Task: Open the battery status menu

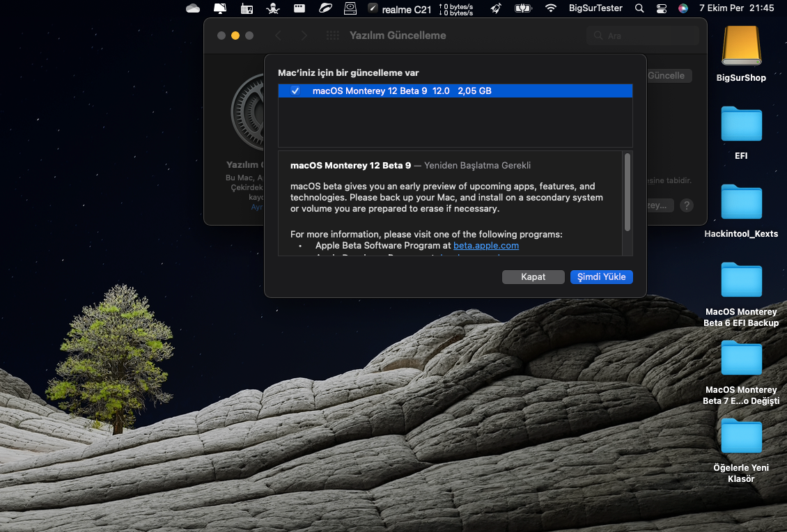Action: click(x=523, y=8)
